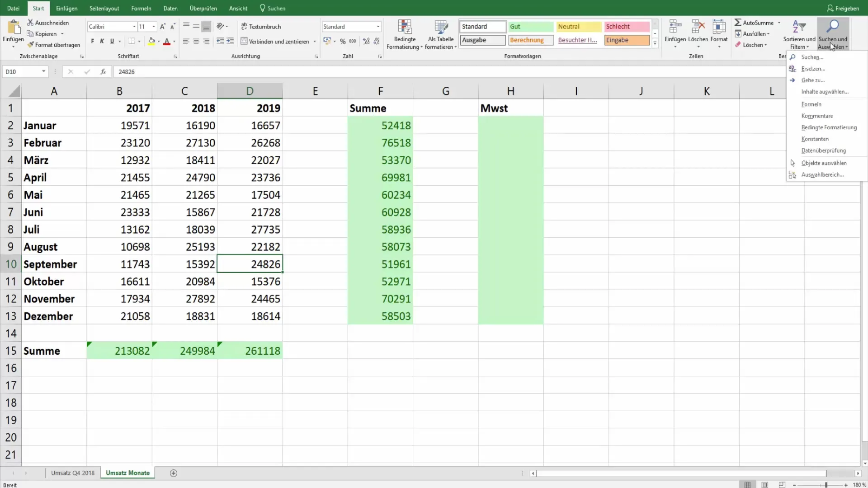Toggle Textumbruch wrap text

[x=261, y=27]
